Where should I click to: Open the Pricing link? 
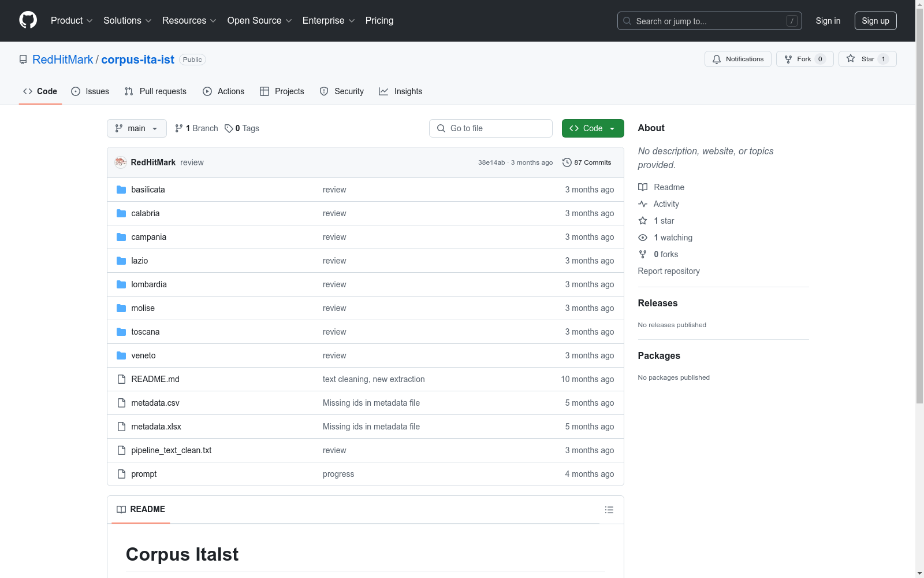379,20
